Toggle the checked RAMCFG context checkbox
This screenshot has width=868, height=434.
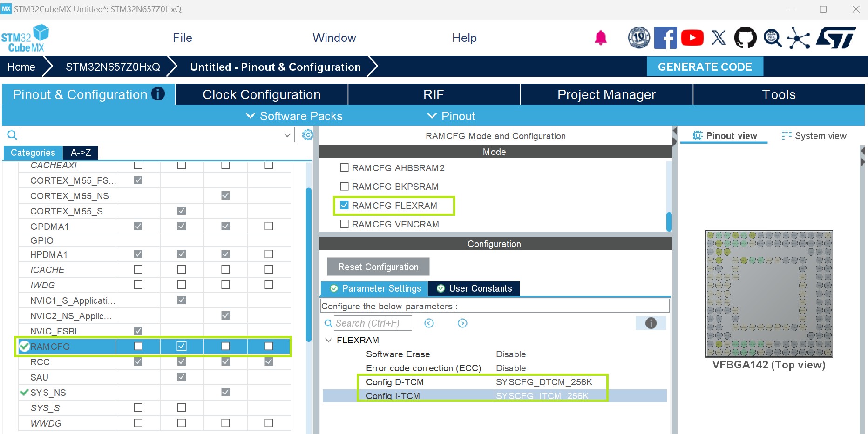(x=182, y=346)
